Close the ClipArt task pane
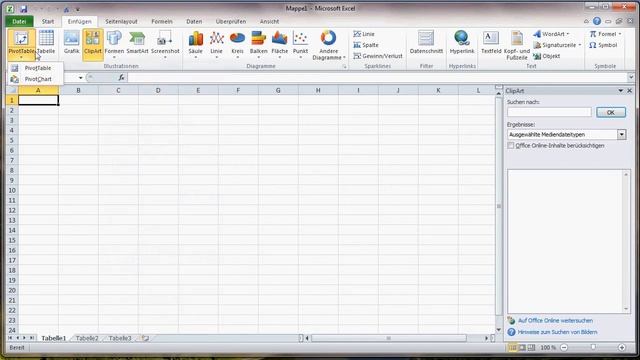This screenshot has width=640, height=360. (630, 91)
